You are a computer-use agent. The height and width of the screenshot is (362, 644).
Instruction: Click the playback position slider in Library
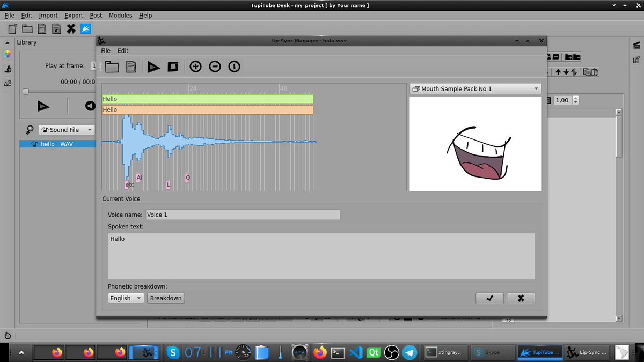(25, 91)
